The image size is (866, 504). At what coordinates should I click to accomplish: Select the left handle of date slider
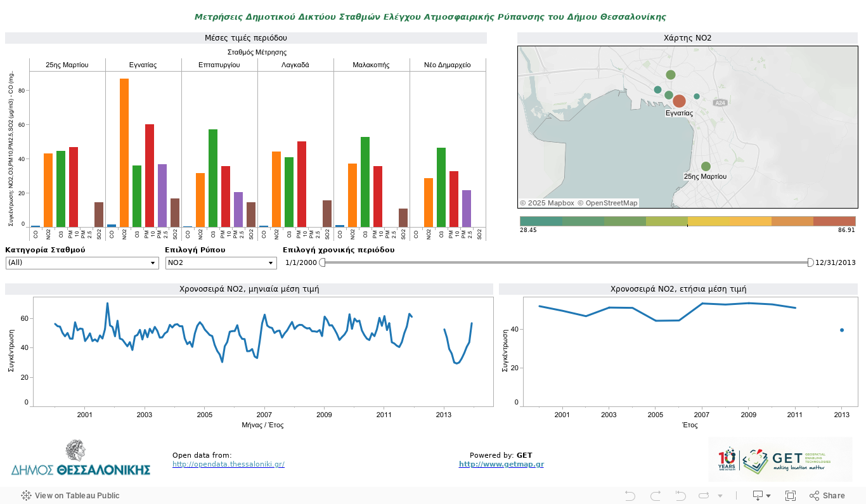(322, 262)
